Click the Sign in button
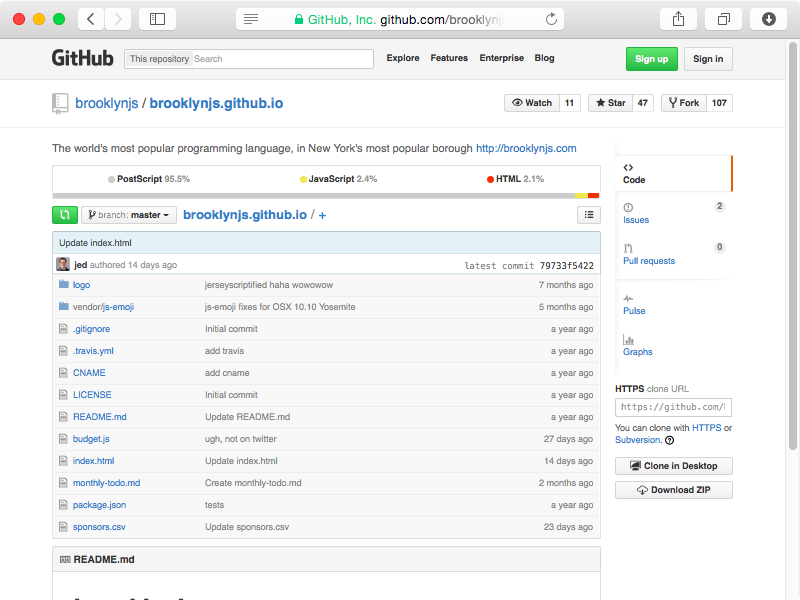800x600 pixels. click(x=708, y=59)
